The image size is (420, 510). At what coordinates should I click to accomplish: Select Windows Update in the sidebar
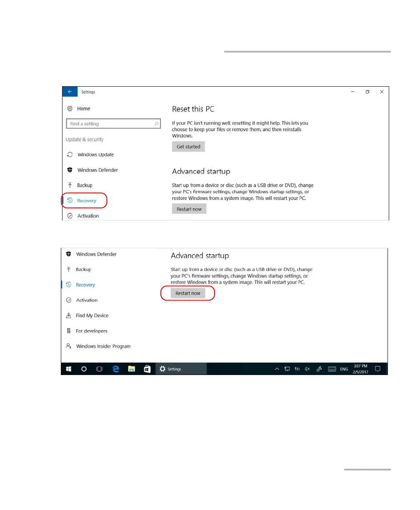pos(90,155)
